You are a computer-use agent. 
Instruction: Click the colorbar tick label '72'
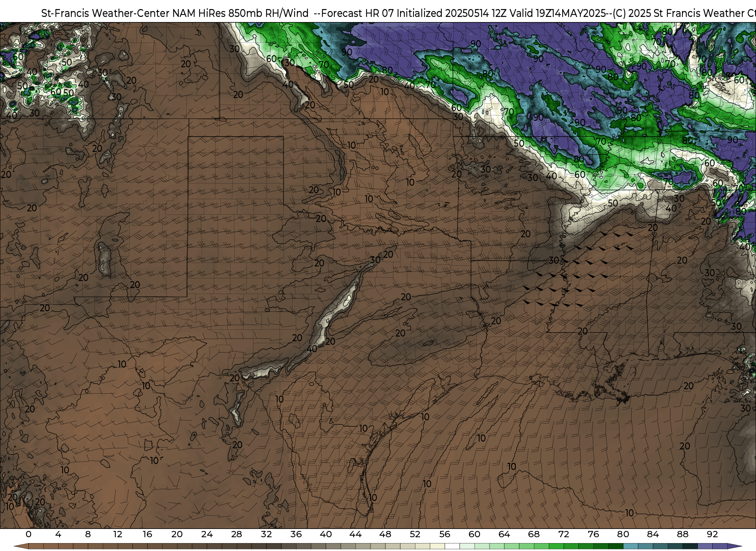tap(563, 534)
